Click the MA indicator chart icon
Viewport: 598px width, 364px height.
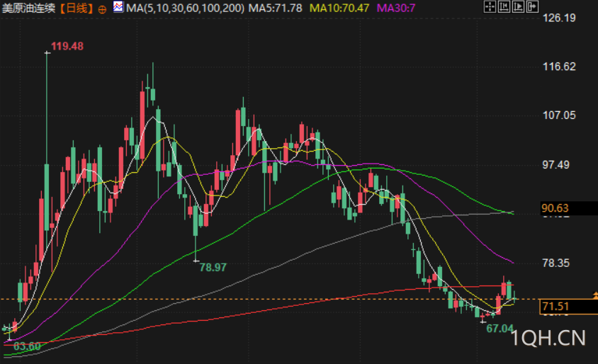(118, 7)
